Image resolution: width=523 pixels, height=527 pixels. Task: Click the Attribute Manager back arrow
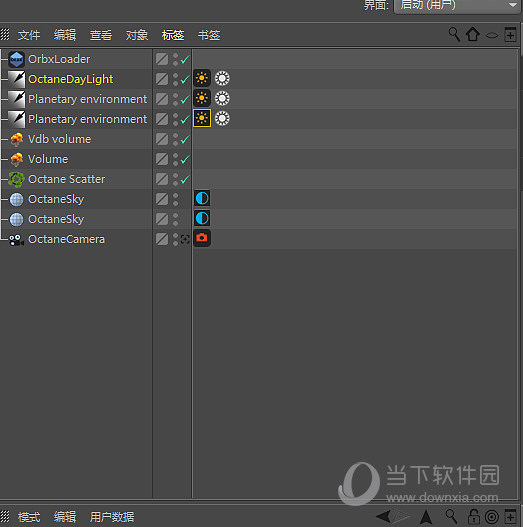pyautogui.click(x=384, y=517)
